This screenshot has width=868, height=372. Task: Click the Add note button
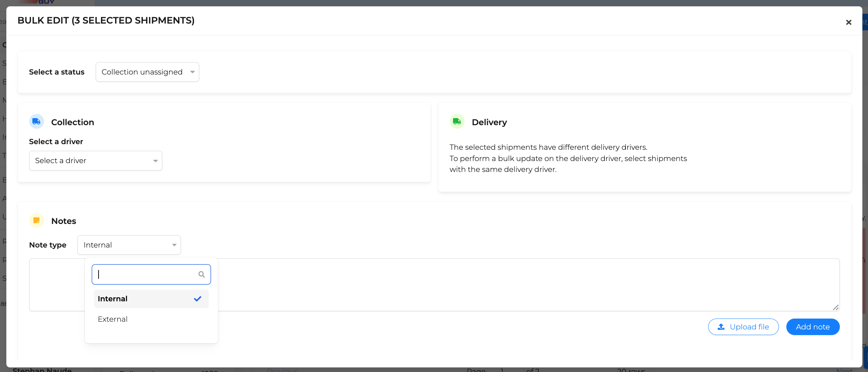813,327
